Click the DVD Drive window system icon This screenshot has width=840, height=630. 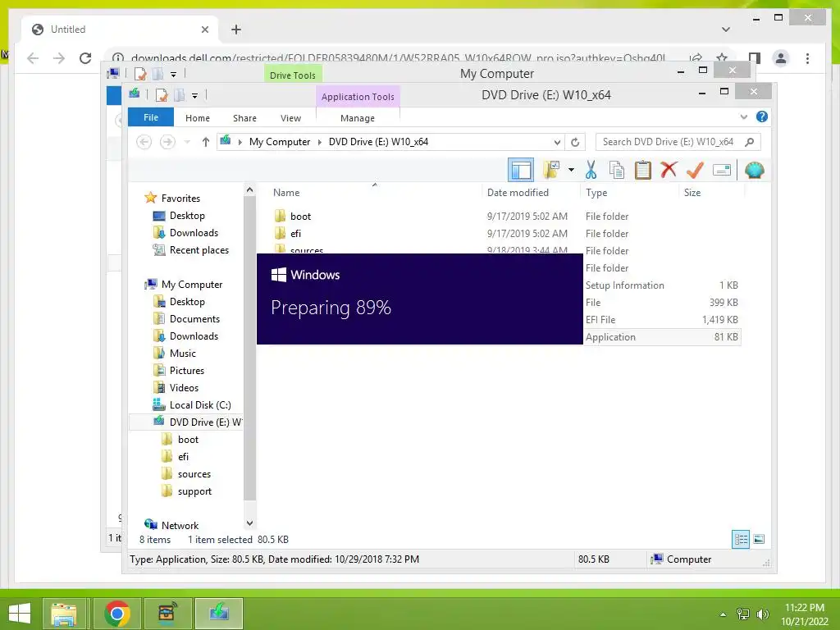[x=135, y=94]
